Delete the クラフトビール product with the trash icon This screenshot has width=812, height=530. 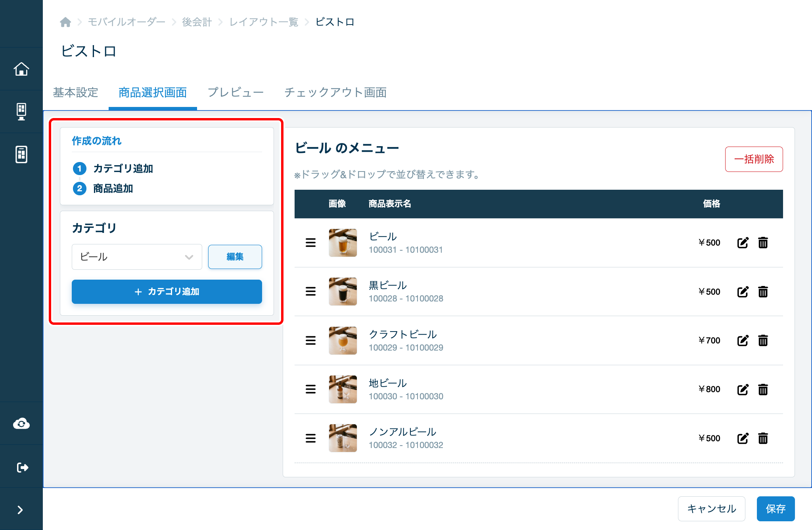pyautogui.click(x=763, y=341)
